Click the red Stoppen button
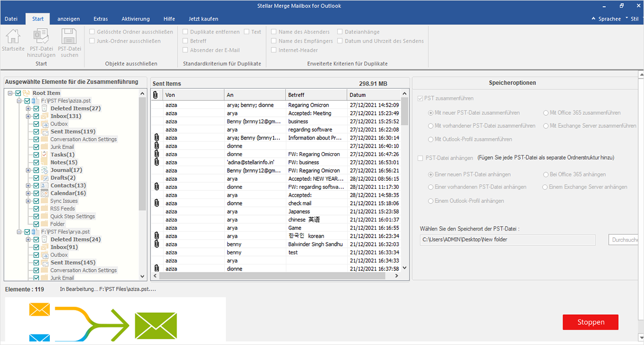Viewport: 644px width, 345px height. tap(591, 322)
